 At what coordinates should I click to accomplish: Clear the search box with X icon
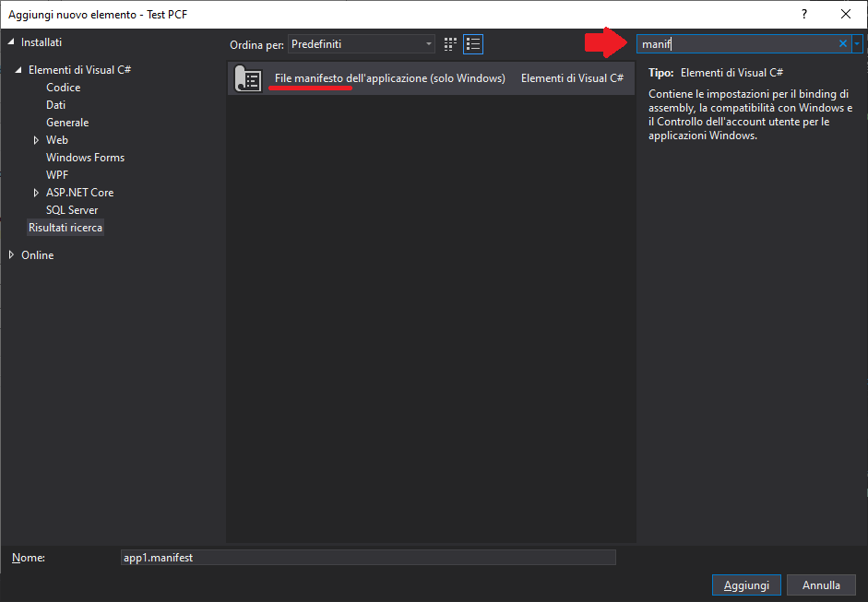(x=842, y=43)
